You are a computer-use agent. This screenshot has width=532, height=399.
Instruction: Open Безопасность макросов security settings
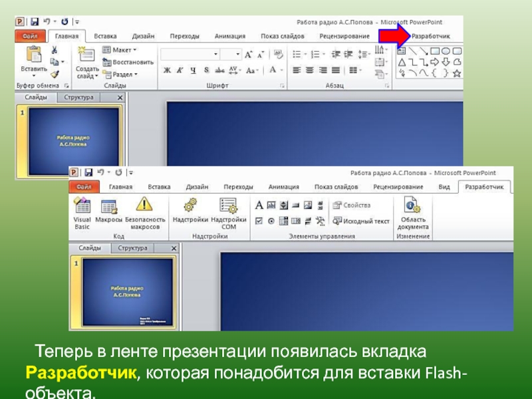point(145,213)
